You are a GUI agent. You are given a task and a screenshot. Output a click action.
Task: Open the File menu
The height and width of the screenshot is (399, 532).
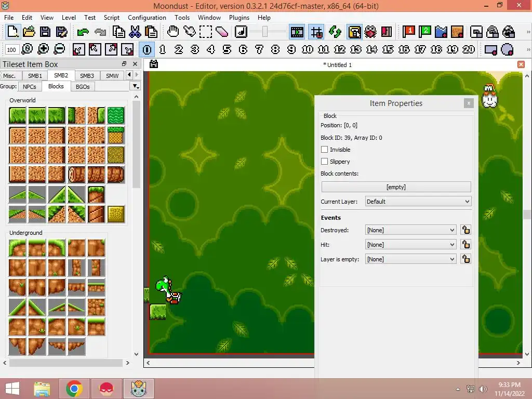point(9,18)
